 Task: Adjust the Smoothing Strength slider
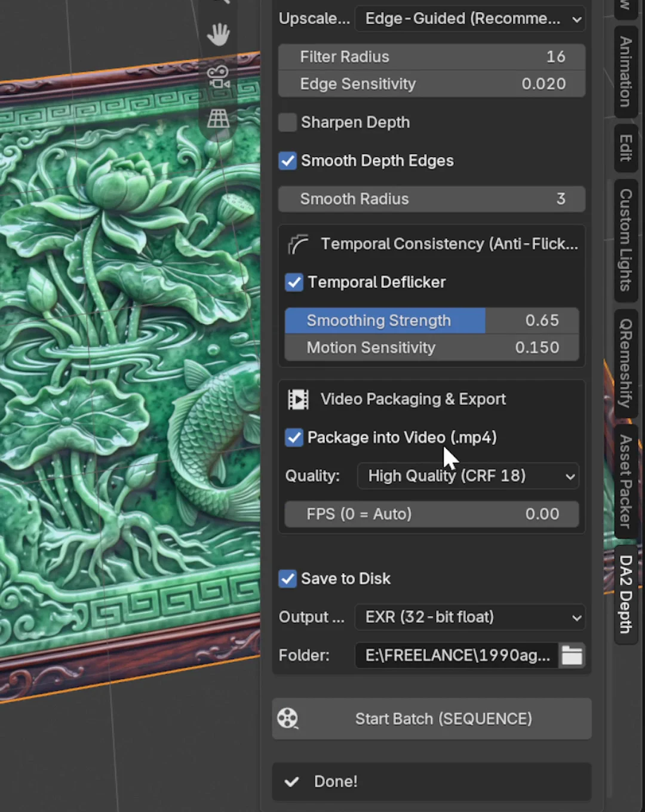click(432, 321)
